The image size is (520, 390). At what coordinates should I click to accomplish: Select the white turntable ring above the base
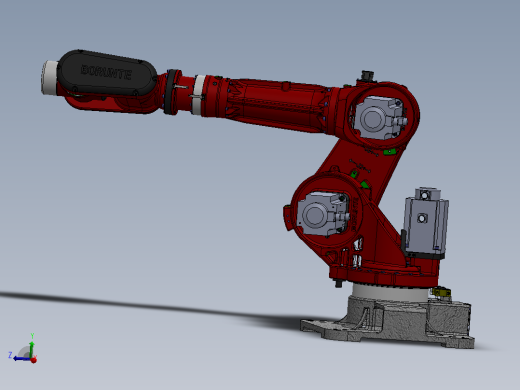click(390, 292)
